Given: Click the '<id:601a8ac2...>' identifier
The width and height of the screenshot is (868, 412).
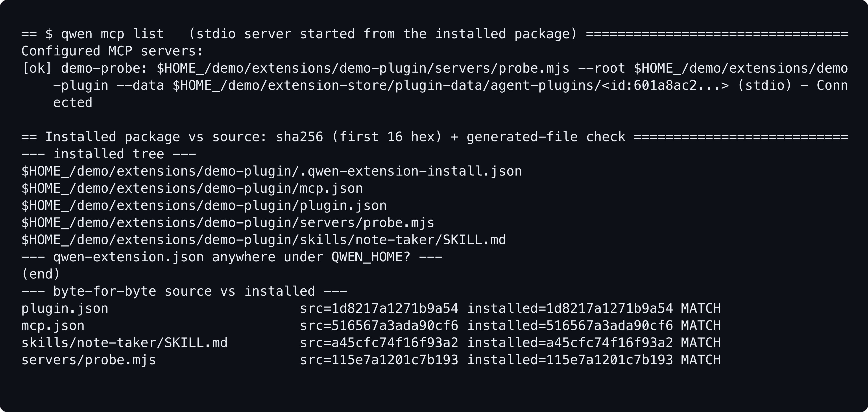Looking at the screenshot, I should tap(665, 86).
